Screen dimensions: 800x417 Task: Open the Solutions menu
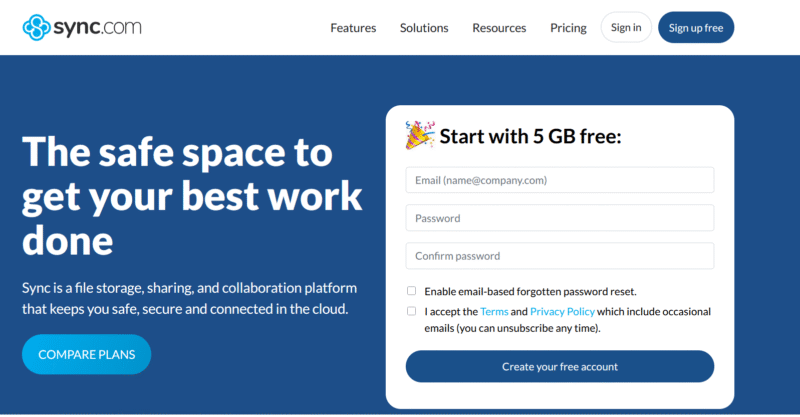[424, 28]
